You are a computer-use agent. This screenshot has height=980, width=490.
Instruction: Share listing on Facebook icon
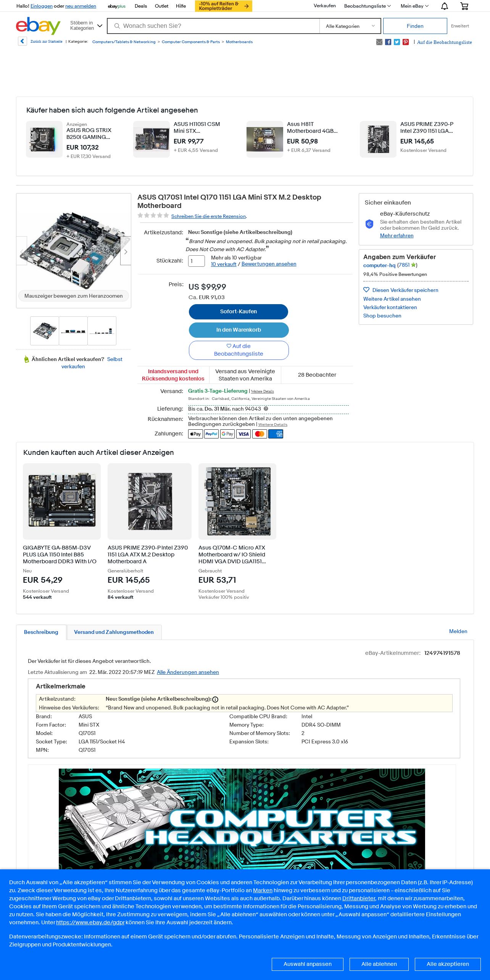[x=388, y=42]
